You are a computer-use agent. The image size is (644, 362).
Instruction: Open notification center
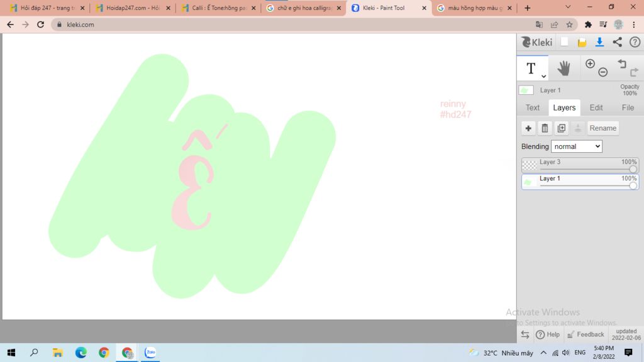tap(628, 353)
